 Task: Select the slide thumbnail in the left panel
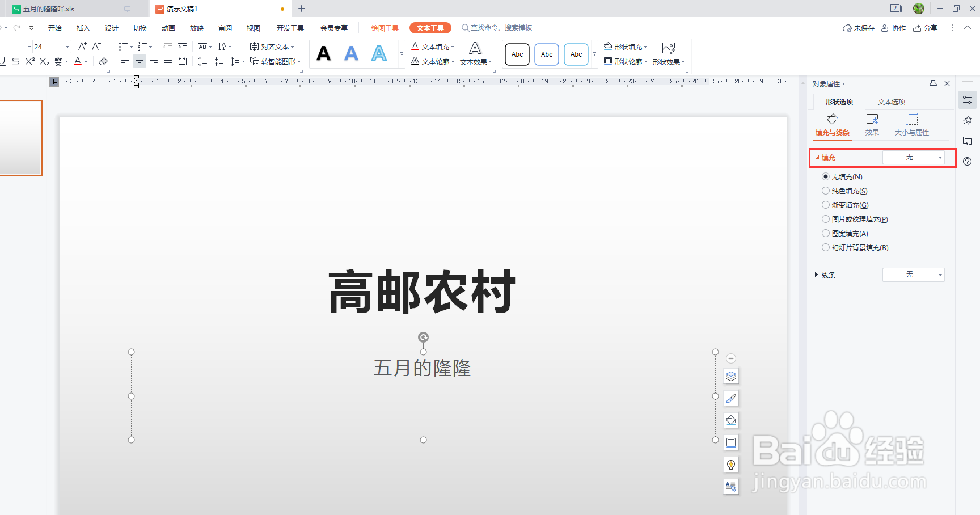[x=21, y=138]
